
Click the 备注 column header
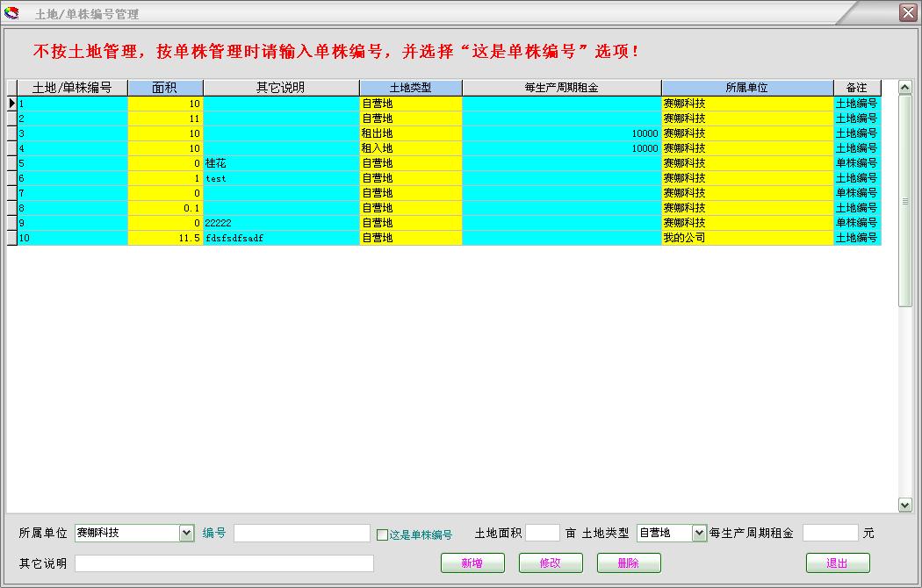[858, 87]
